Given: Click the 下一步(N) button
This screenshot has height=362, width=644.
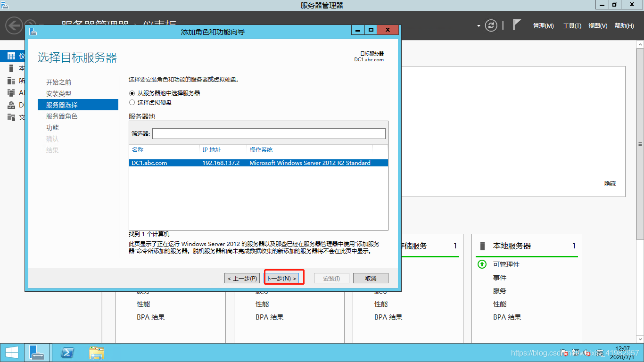Looking at the screenshot, I should point(281,278).
